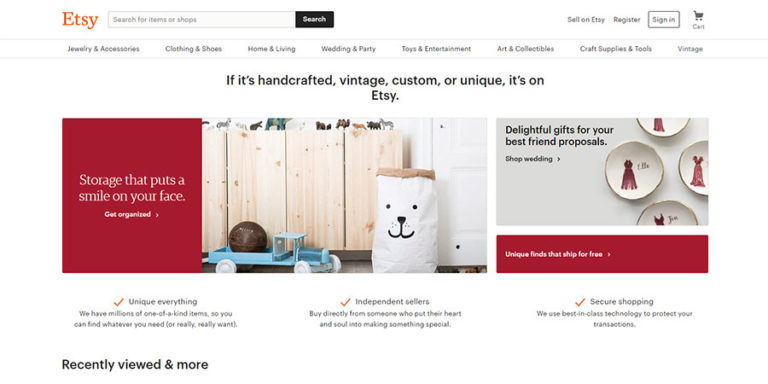Open the Jewelry & Accessories category
768x384 pixels.
click(x=103, y=49)
